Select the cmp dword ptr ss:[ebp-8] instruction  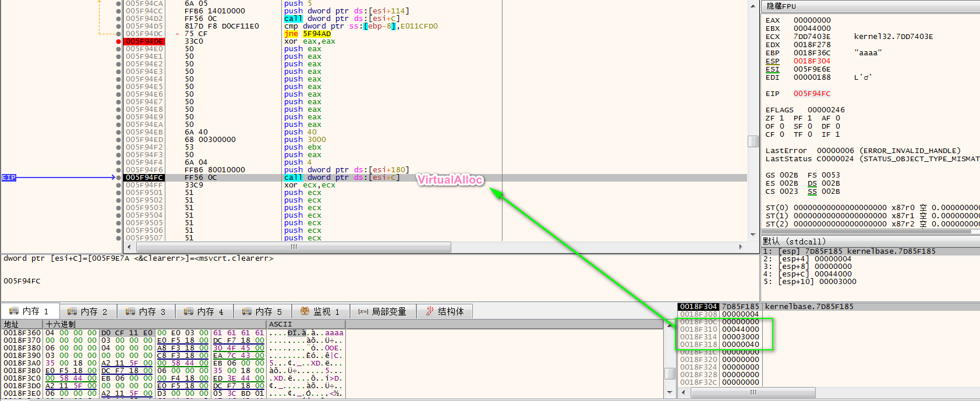click(x=360, y=26)
